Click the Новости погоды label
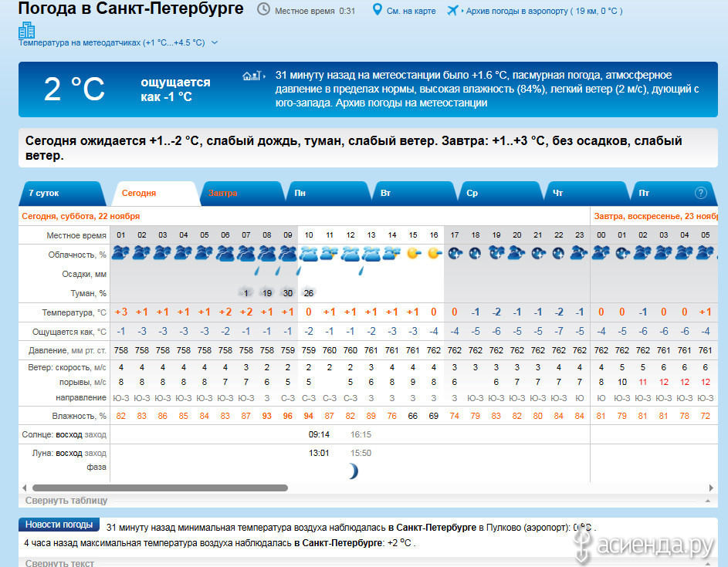The image size is (728, 567). 59,525
